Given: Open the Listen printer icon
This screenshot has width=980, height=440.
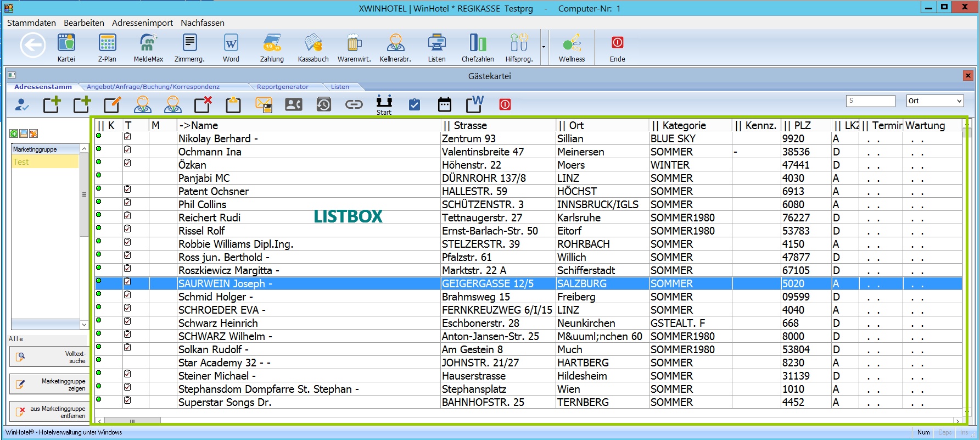Looking at the screenshot, I should pos(436,43).
